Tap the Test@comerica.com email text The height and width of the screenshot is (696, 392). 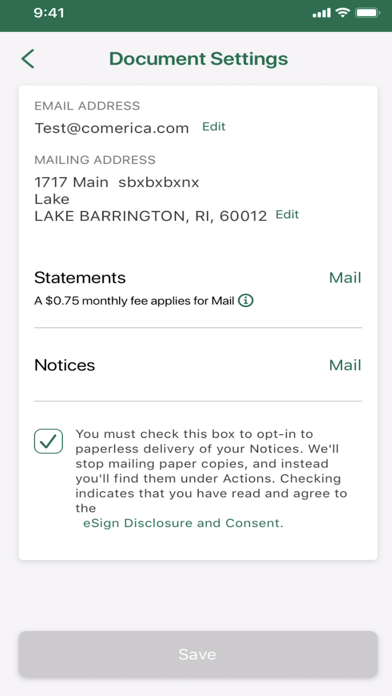pyautogui.click(x=112, y=128)
